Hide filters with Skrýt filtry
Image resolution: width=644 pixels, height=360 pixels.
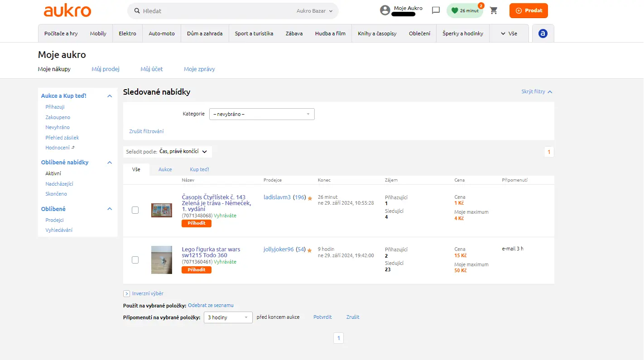click(x=537, y=92)
